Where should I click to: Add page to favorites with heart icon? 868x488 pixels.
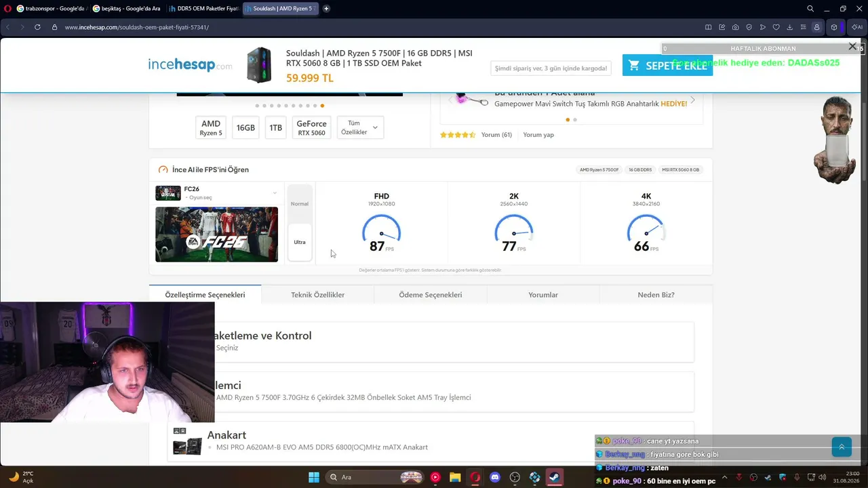tap(776, 27)
